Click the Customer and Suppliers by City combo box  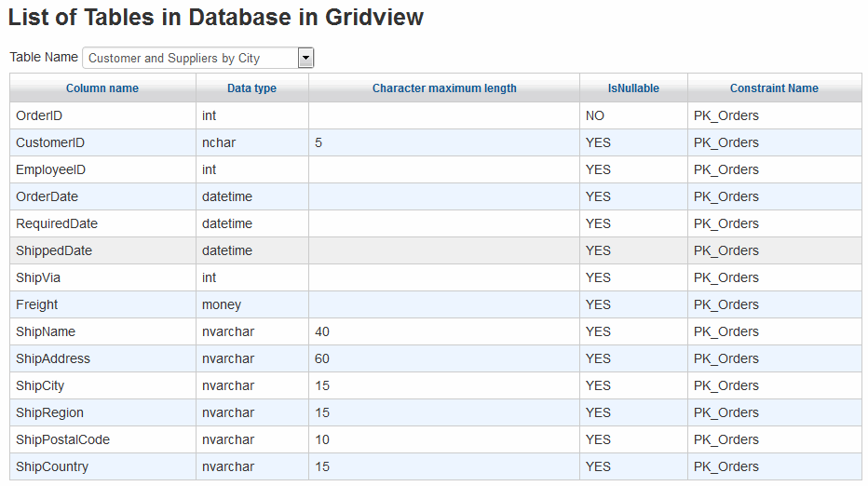[x=198, y=58]
